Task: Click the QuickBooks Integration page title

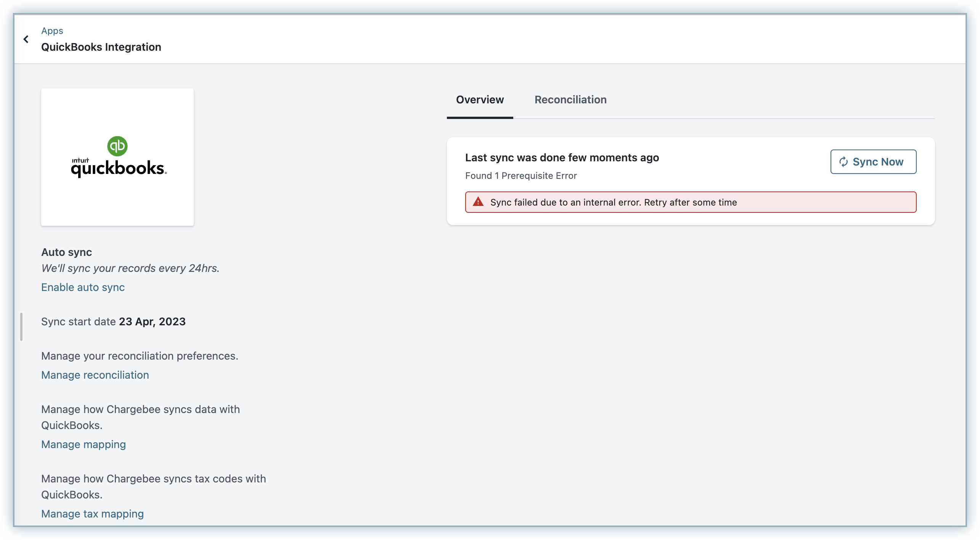Action: tap(101, 47)
